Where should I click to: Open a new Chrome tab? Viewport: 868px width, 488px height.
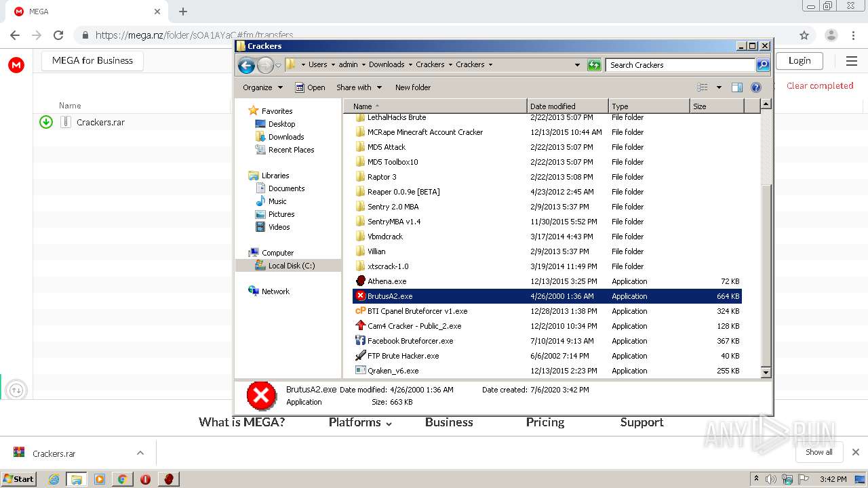[x=182, y=12]
